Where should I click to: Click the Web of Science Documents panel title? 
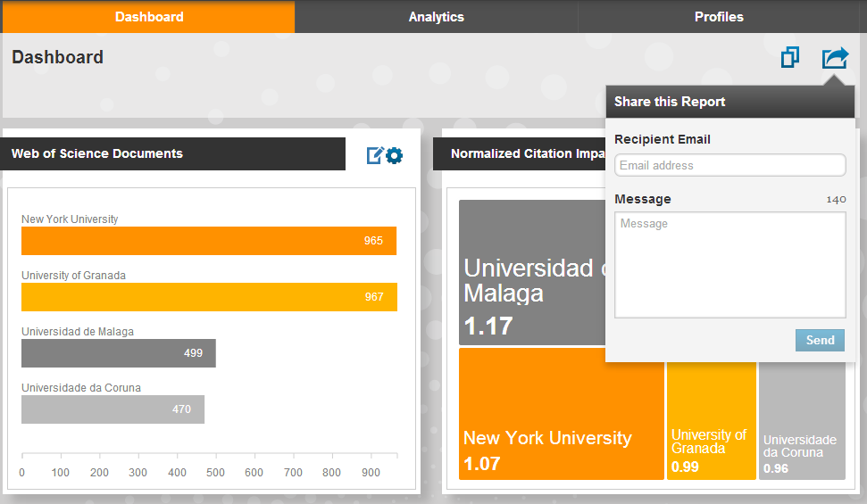click(97, 153)
